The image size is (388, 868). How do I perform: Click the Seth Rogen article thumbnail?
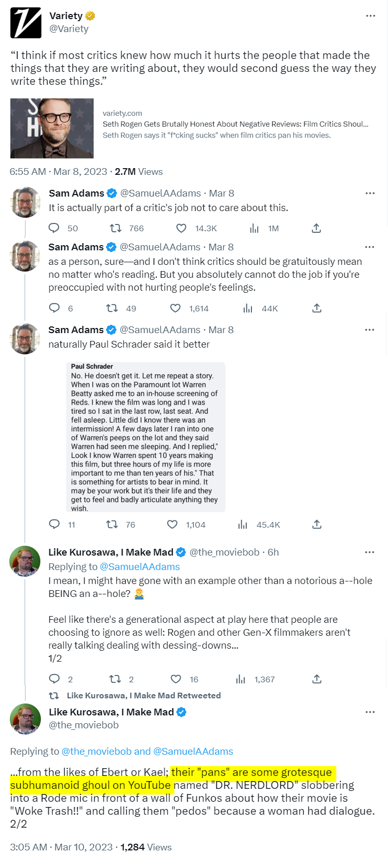point(52,128)
